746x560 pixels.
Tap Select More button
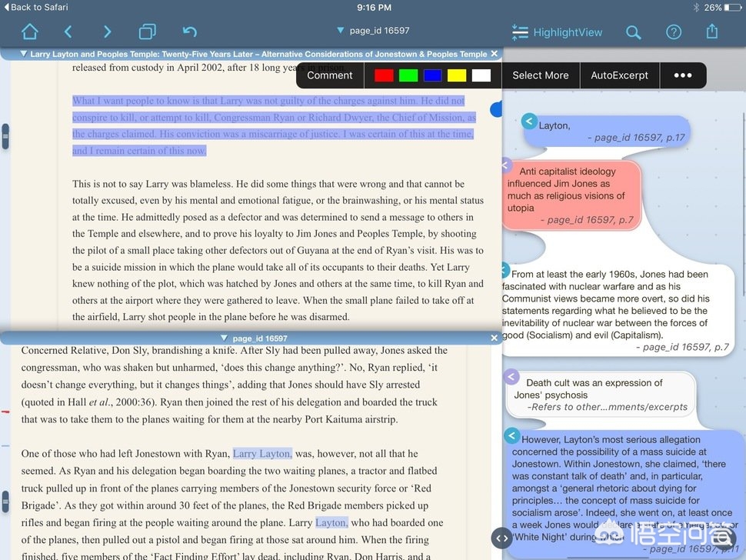point(540,75)
